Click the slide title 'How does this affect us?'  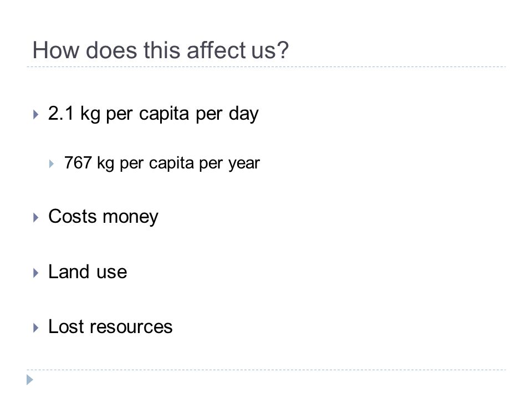click(x=161, y=50)
